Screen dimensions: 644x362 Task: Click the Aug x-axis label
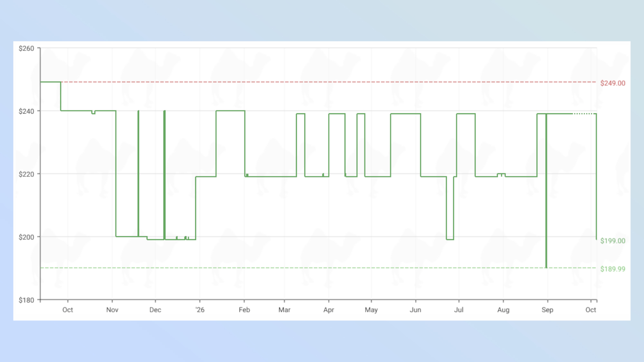pyautogui.click(x=503, y=310)
